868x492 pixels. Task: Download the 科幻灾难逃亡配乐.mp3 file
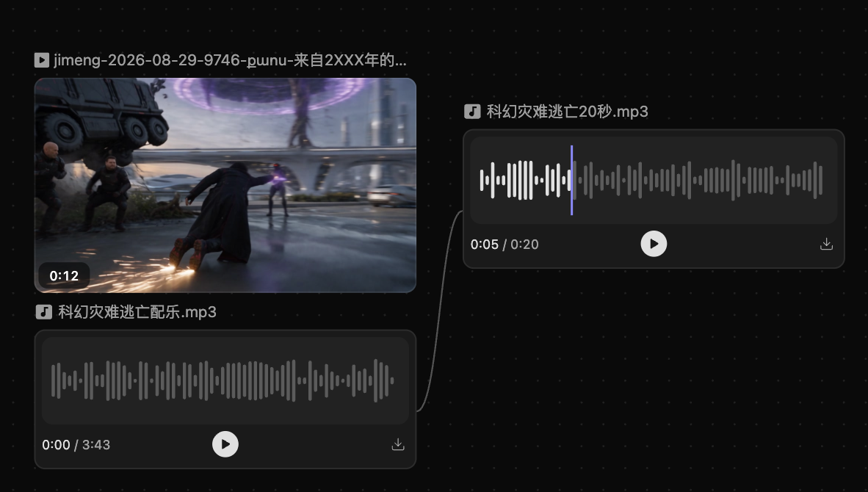398,444
